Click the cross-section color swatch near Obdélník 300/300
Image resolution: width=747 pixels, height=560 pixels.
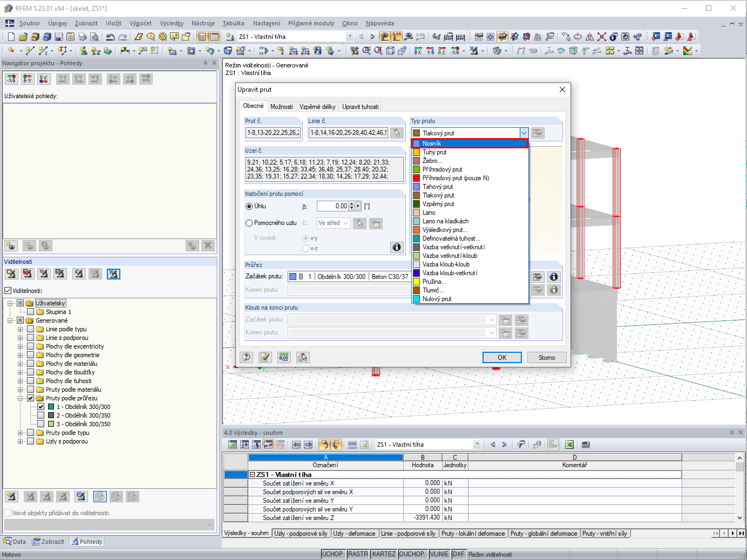coord(292,276)
